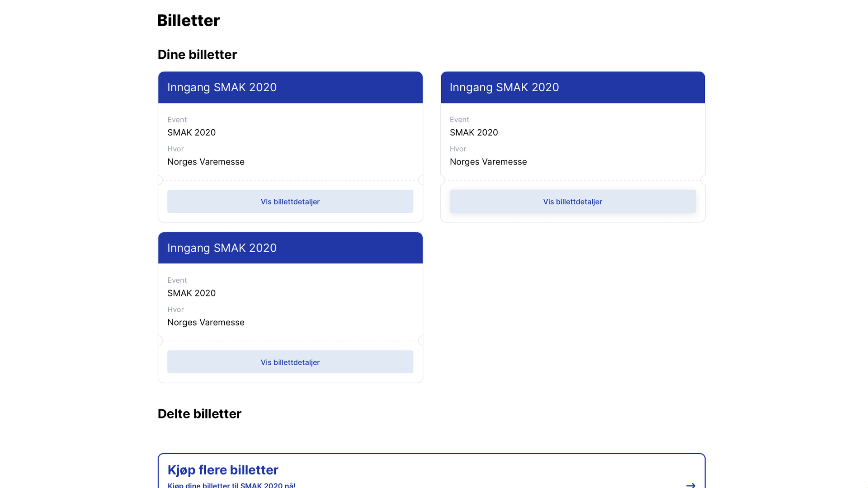Click the Hvor label on the bottom-left ticket

175,309
